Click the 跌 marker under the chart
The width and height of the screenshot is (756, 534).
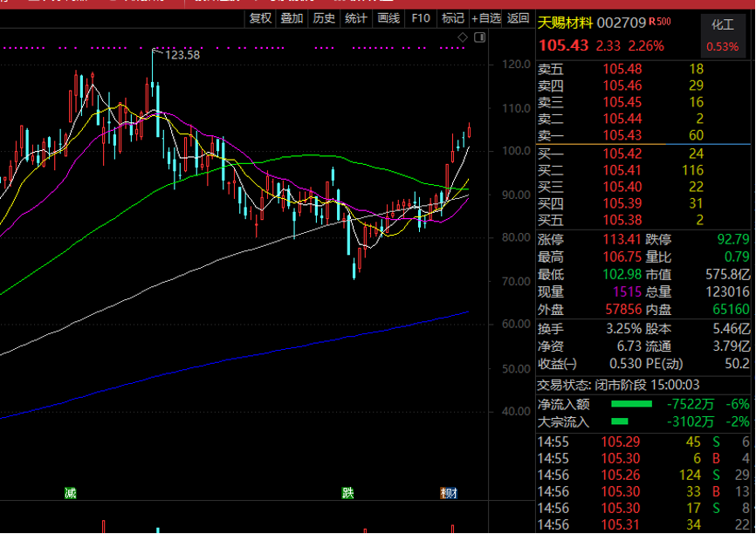(348, 492)
